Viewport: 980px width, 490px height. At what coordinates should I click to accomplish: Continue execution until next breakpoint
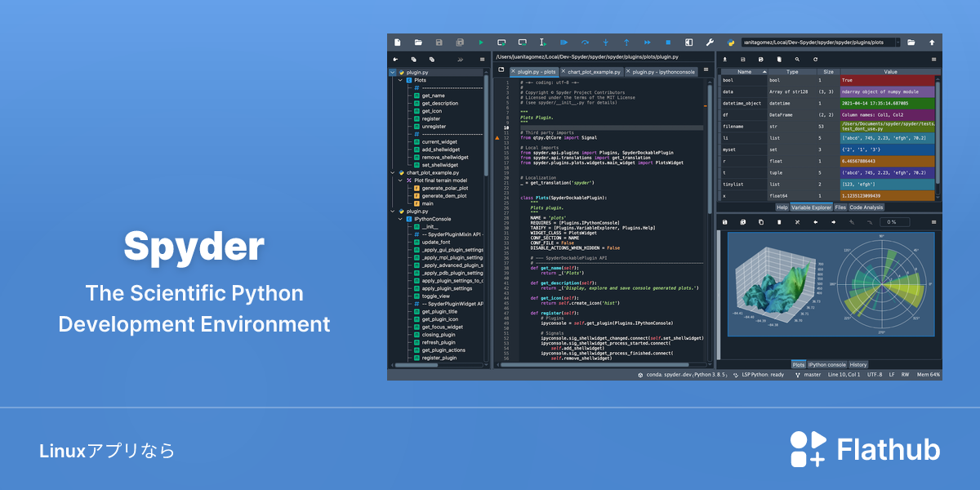tap(647, 42)
